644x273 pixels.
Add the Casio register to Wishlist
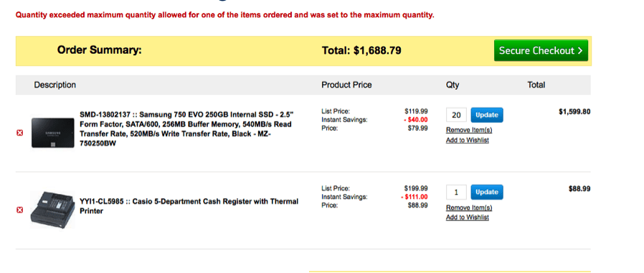[468, 218]
